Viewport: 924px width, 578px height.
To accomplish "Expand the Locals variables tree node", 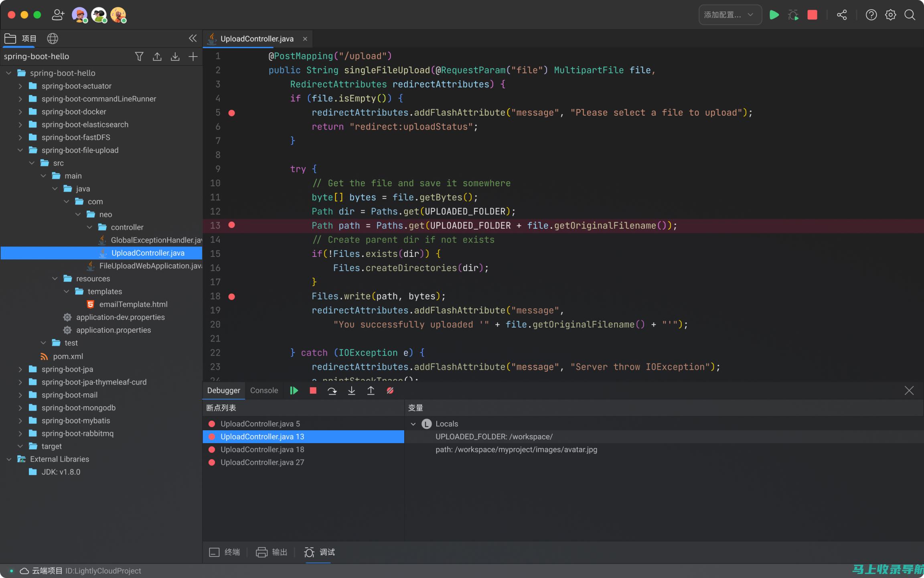I will [x=413, y=423].
